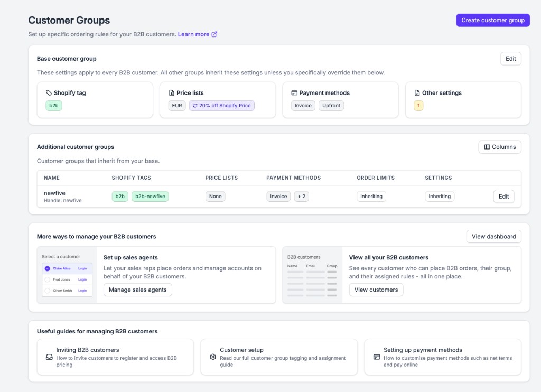The height and width of the screenshot is (392, 541).
Task: Click the b2b-newfive tag
Action: [x=150, y=197]
